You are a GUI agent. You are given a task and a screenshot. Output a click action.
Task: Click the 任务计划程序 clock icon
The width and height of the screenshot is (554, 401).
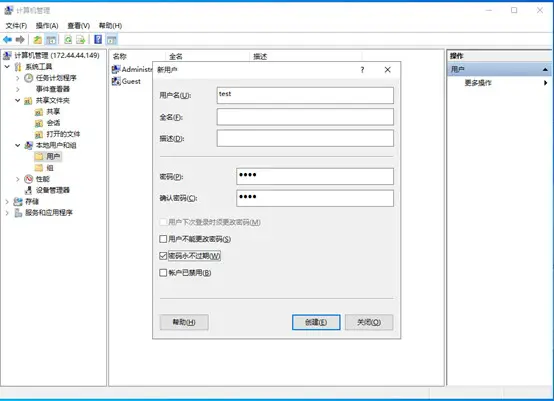(29, 78)
